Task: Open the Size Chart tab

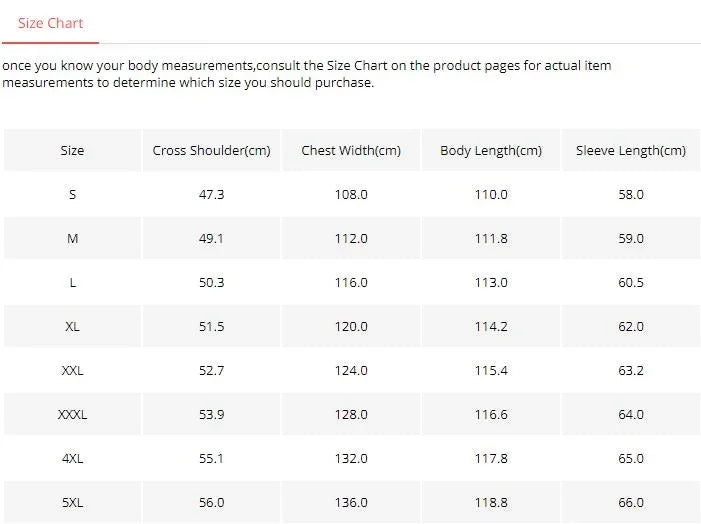Action: pos(50,22)
